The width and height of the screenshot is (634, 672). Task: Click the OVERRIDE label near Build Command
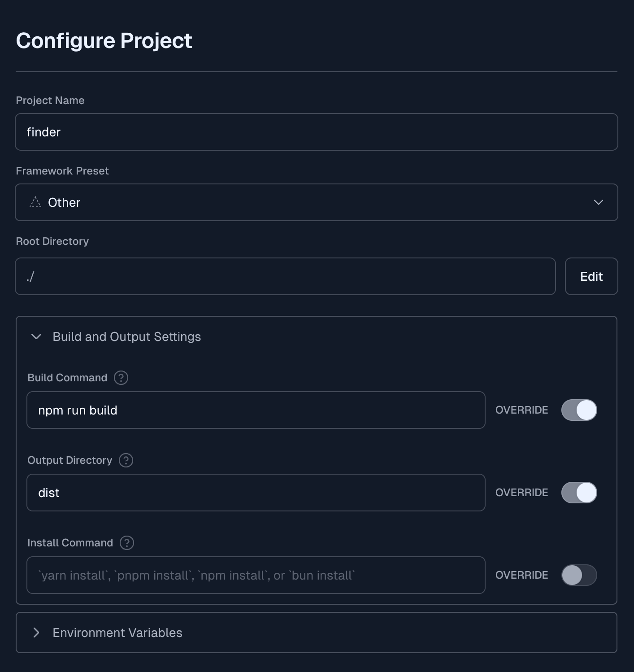(521, 410)
